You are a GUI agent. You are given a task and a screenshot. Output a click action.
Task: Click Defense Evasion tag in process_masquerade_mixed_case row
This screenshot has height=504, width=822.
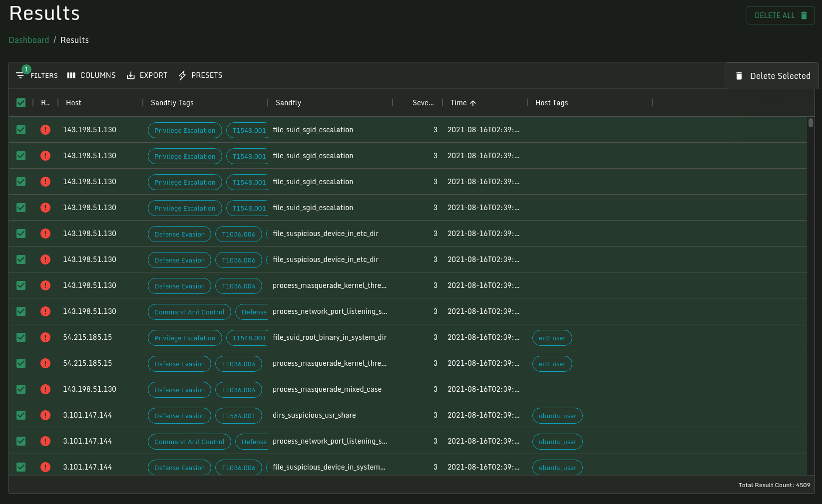click(179, 390)
